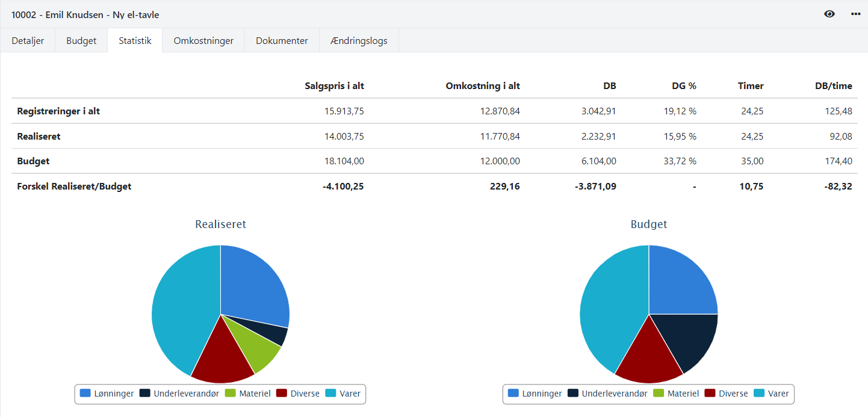The image size is (868, 417).
Task: Select the currently active Statistik tab
Action: [x=134, y=40]
